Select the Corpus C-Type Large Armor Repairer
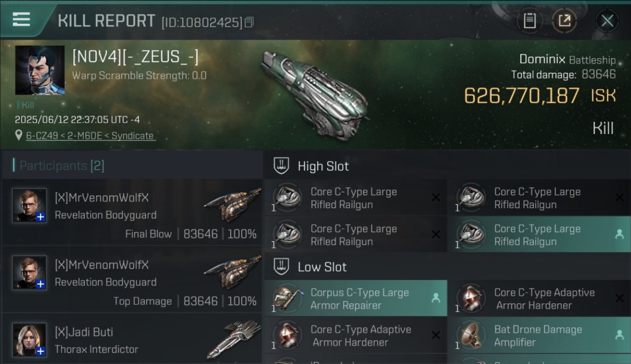Screen dimensions: 631x364 click(x=356, y=298)
